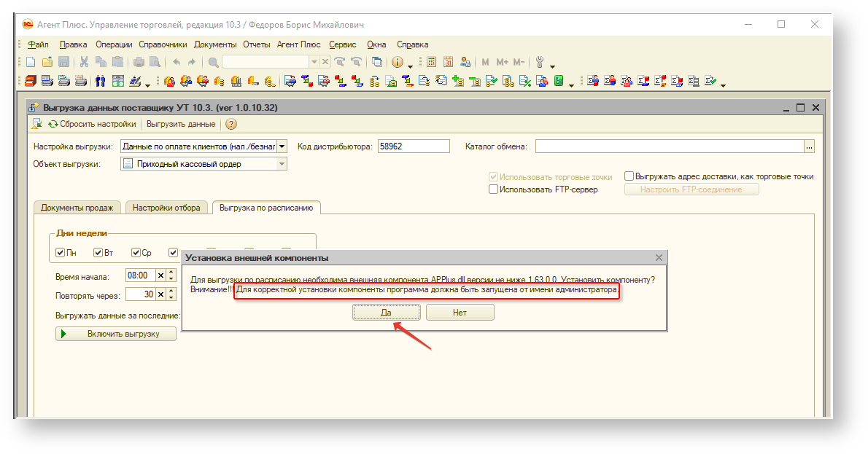The height and width of the screenshot is (454, 868).
Task: Open Настройка выгрузки dropdown arrow
Action: point(282,146)
